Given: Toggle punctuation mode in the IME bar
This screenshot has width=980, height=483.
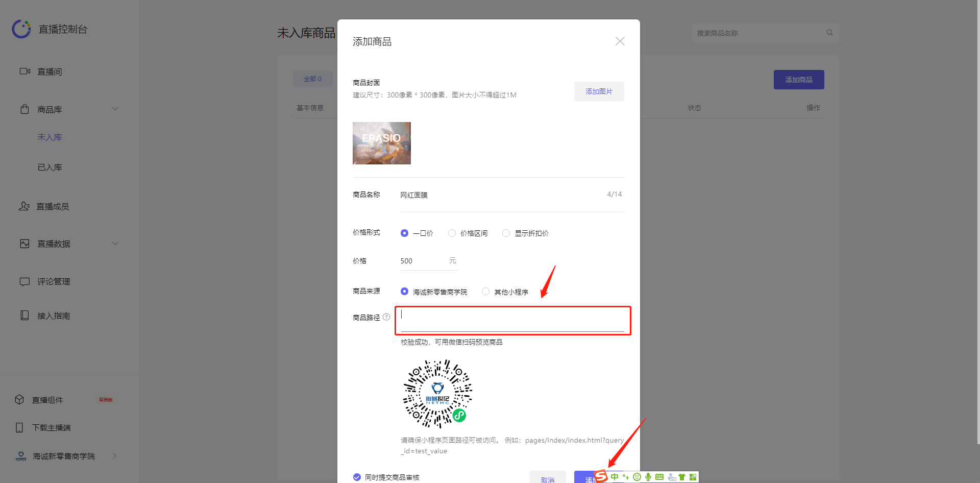Looking at the screenshot, I should click(626, 477).
